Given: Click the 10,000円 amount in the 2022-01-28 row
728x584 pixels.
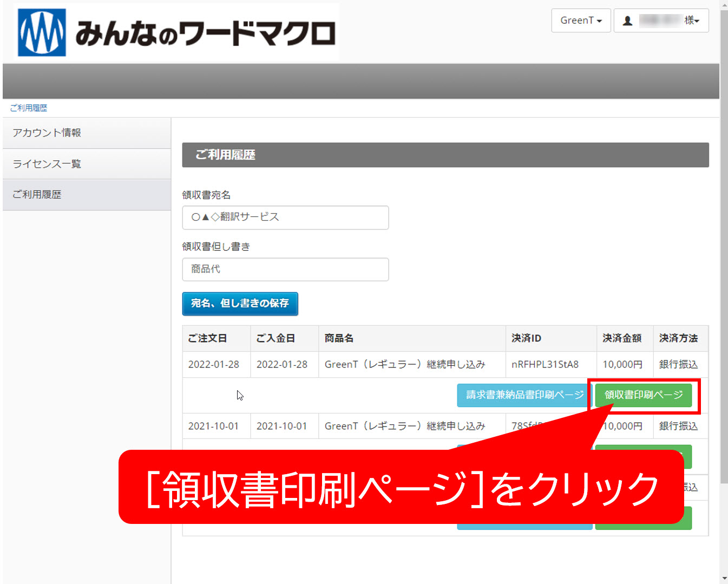Looking at the screenshot, I should (622, 364).
